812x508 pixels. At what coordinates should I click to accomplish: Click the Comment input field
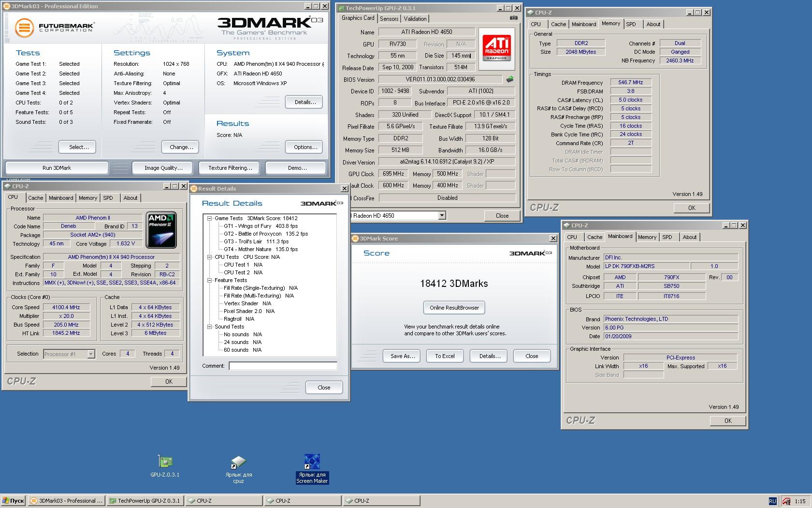coord(283,366)
